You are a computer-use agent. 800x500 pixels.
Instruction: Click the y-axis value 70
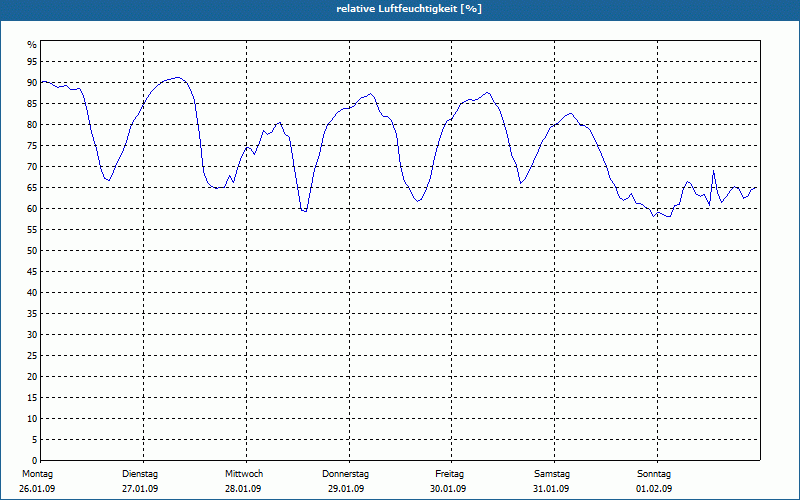click(32, 167)
